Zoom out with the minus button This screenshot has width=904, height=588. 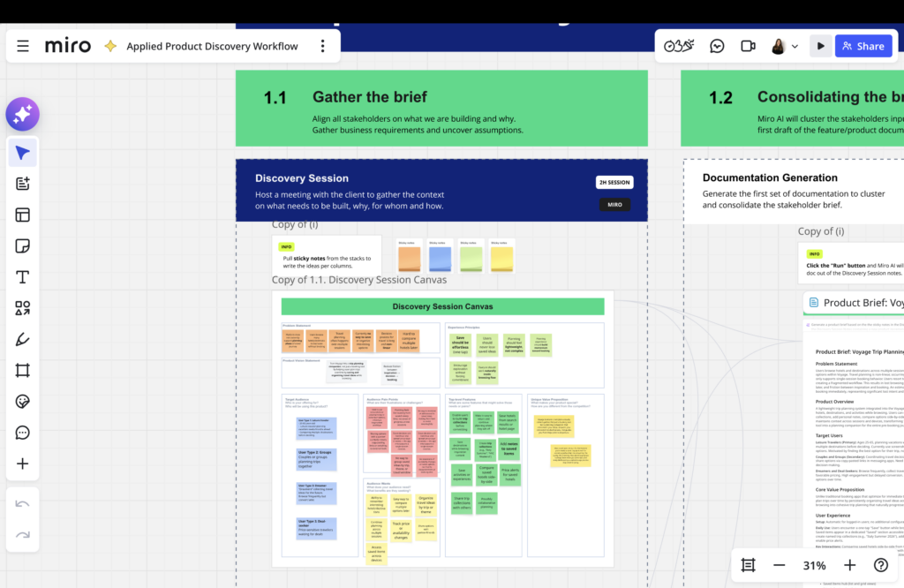pyautogui.click(x=779, y=566)
